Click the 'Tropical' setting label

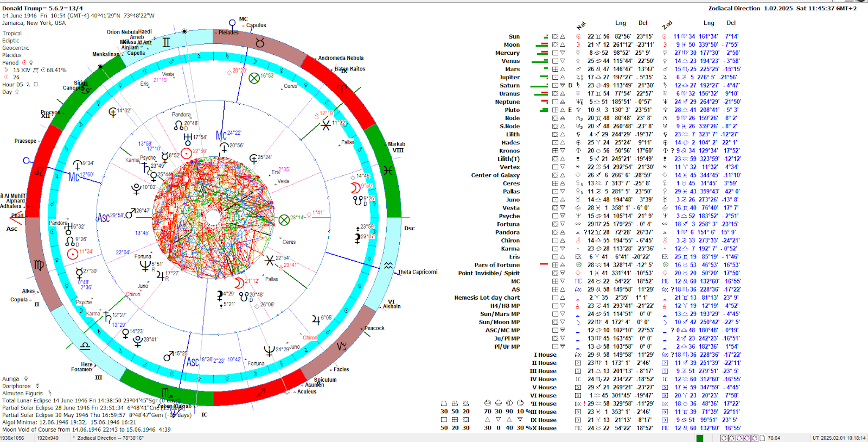click(x=12, y=34)
